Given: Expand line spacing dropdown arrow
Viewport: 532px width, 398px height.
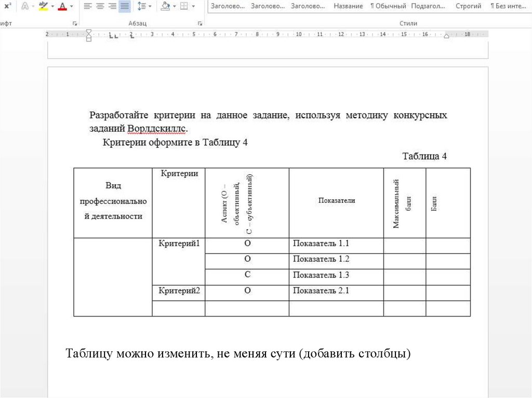Looking at the screenshot, I should tap(150, 6).
